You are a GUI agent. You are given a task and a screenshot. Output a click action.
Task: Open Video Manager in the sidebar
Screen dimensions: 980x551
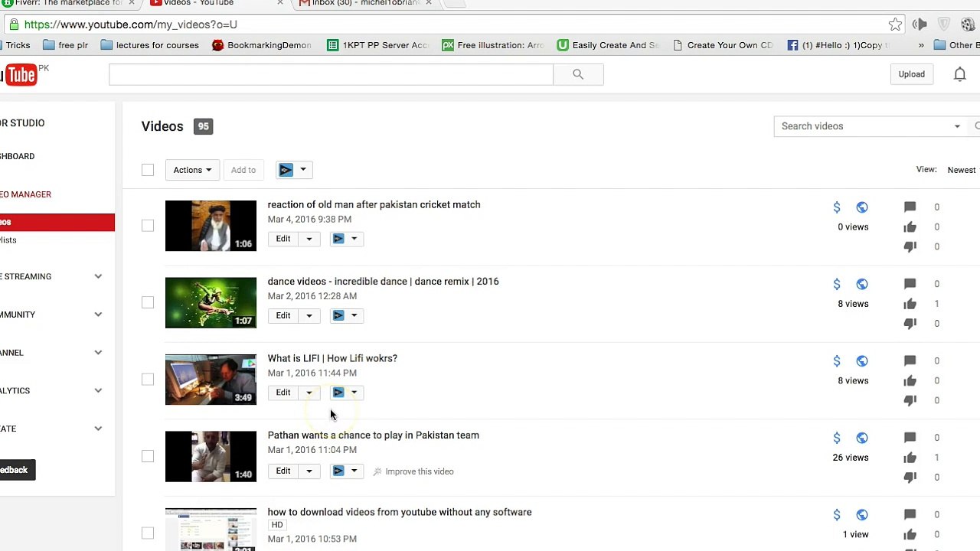(x=25, y=194)
